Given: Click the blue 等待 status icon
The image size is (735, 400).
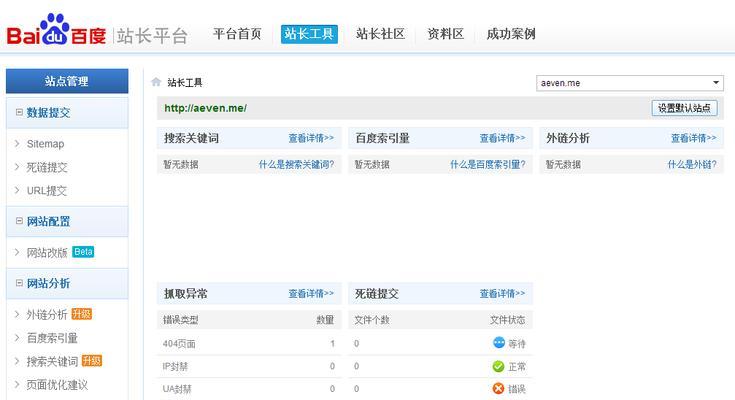Looking at the screenshot, I should point(499,343).
